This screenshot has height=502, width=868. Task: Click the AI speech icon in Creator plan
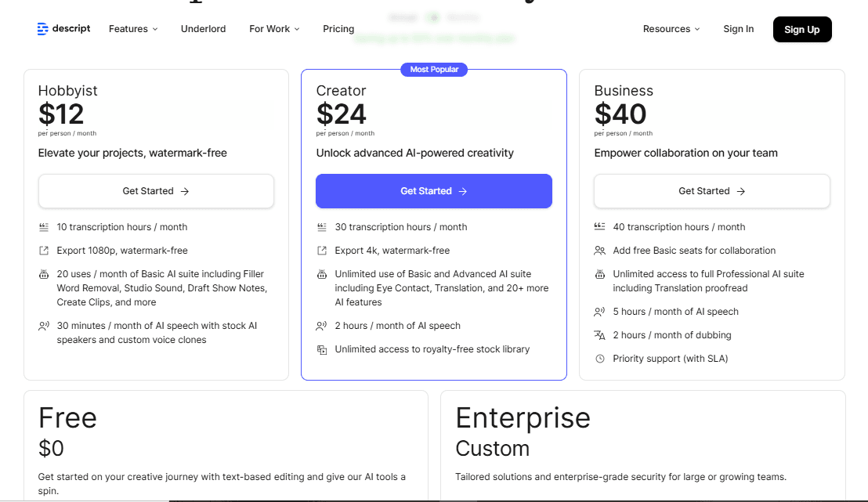(322, 326)
